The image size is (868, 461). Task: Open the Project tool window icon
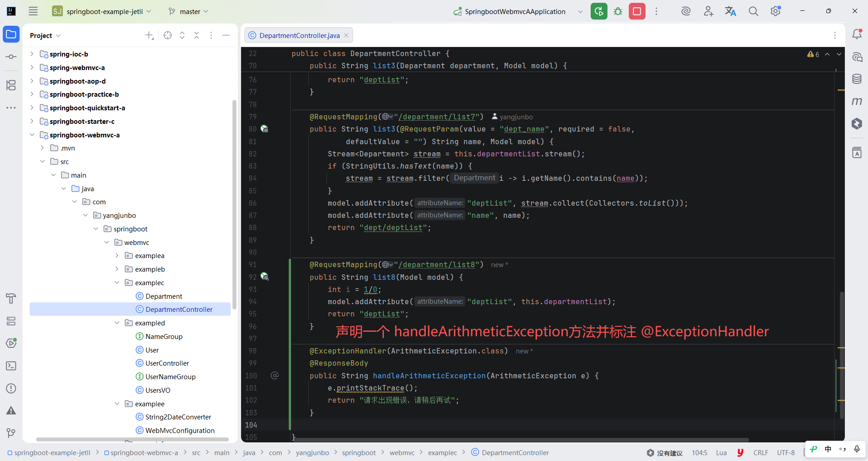coord(11,34)
